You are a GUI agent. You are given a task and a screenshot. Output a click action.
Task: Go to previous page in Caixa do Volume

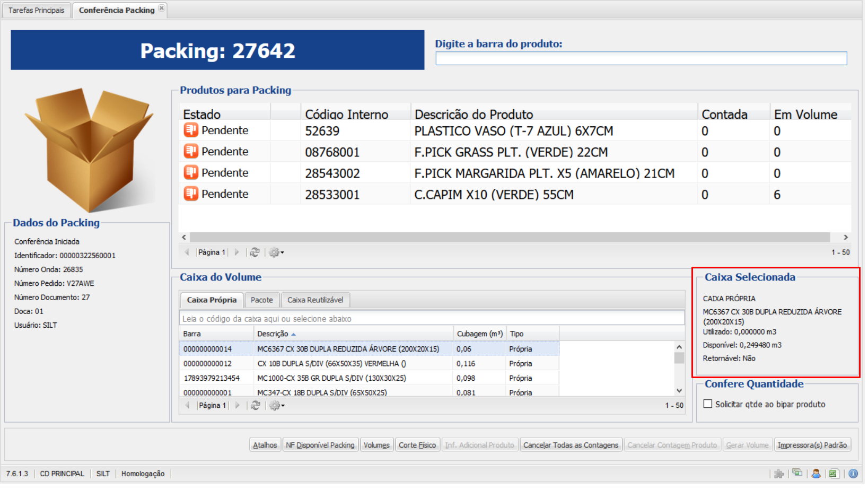(188, 406)
